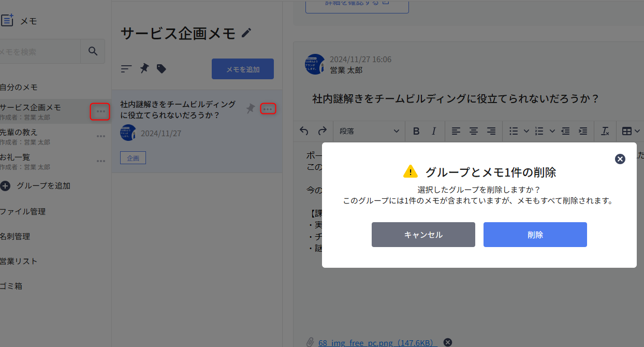The height and width of the screenshot is (347, 644).
Task: Toggle italic formatting
Action: (x=434, y=131)
